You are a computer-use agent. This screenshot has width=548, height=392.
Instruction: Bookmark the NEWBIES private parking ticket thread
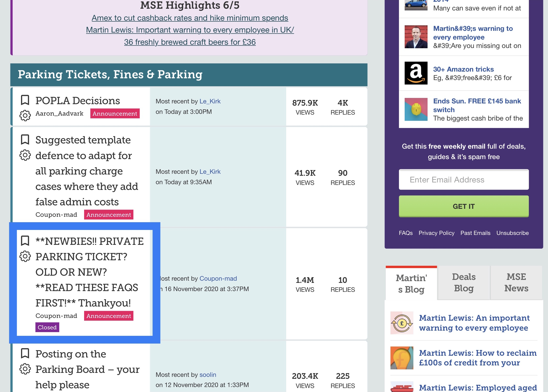tap(25, 241)
